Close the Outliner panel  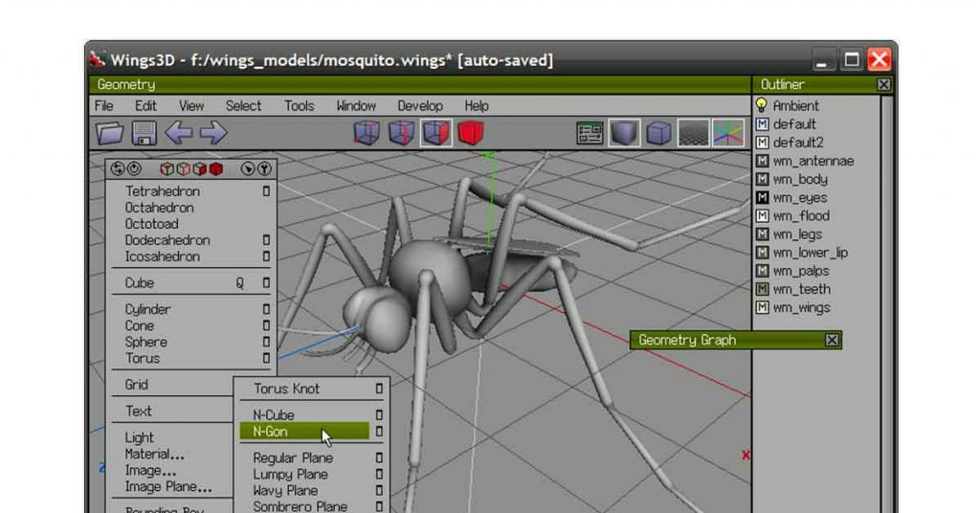point(883,84)
